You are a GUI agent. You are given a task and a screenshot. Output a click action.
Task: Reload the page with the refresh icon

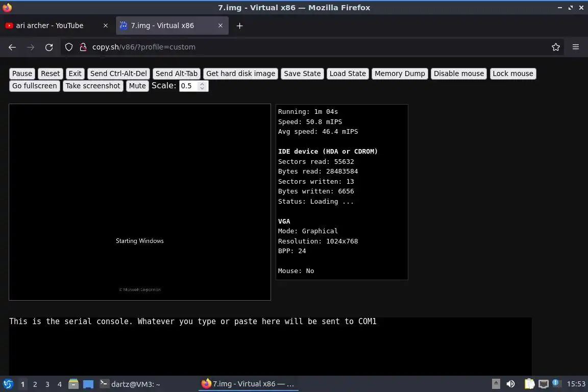pos(49,47)
